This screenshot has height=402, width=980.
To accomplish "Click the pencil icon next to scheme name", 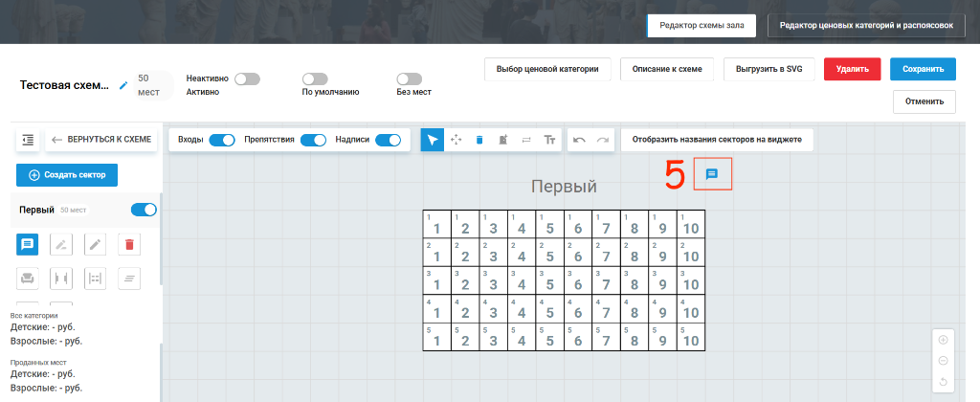I will pos(123,85).
